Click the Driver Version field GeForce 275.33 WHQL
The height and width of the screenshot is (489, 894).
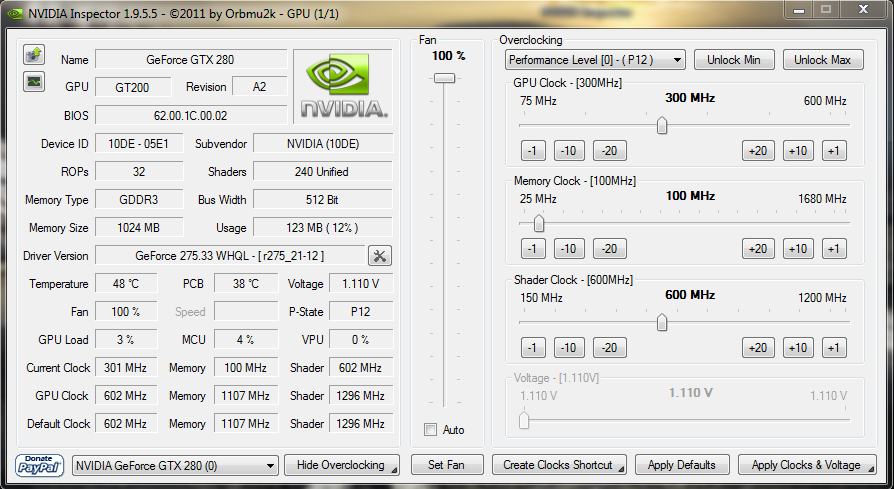coord(230,256)
